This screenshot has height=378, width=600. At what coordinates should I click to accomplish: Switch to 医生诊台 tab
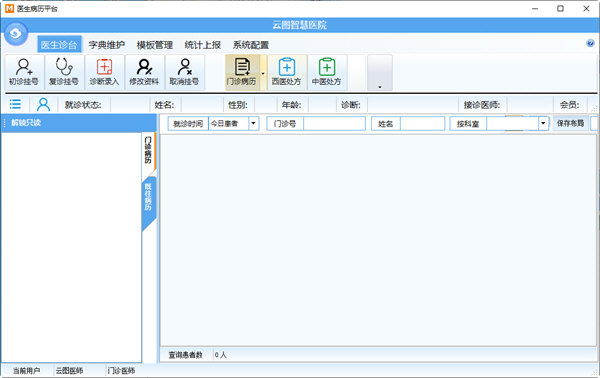[59, 45]
